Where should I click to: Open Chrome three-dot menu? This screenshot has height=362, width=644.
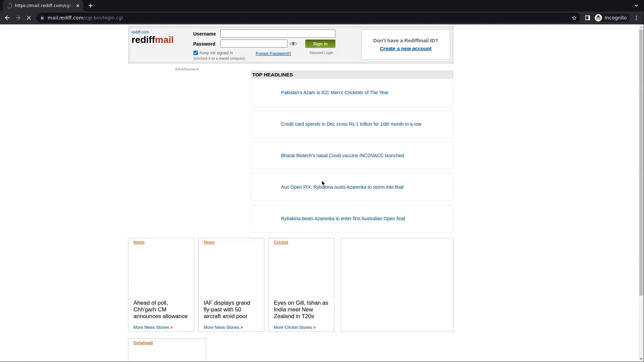[637, 18]
